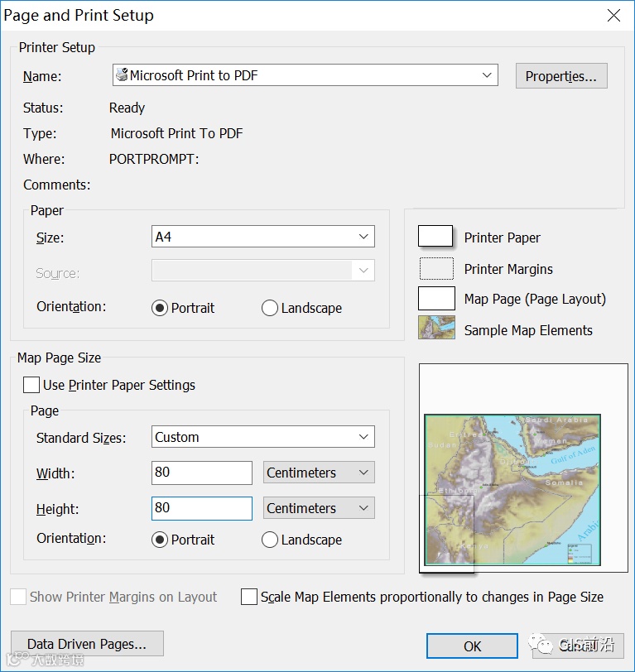
Task: Toggle Show Printer Margins on Layout checkbox
Action: [x=18, y=597]
